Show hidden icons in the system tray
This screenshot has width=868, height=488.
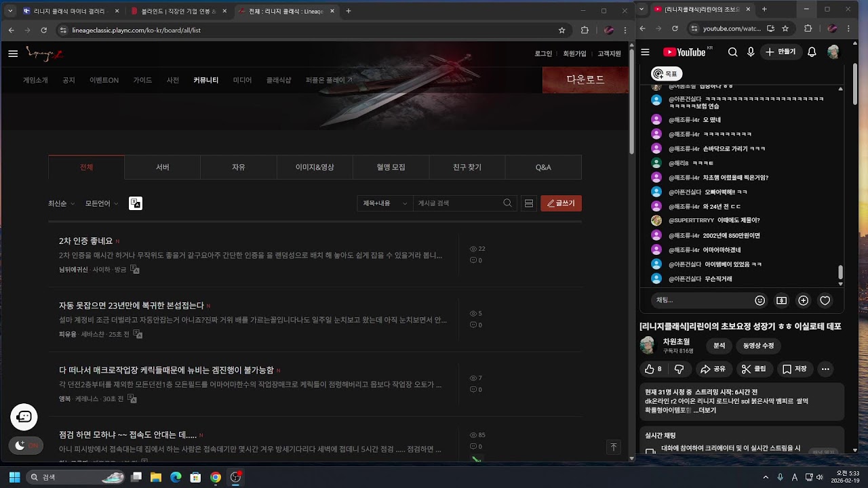click(x=766, y=477)
